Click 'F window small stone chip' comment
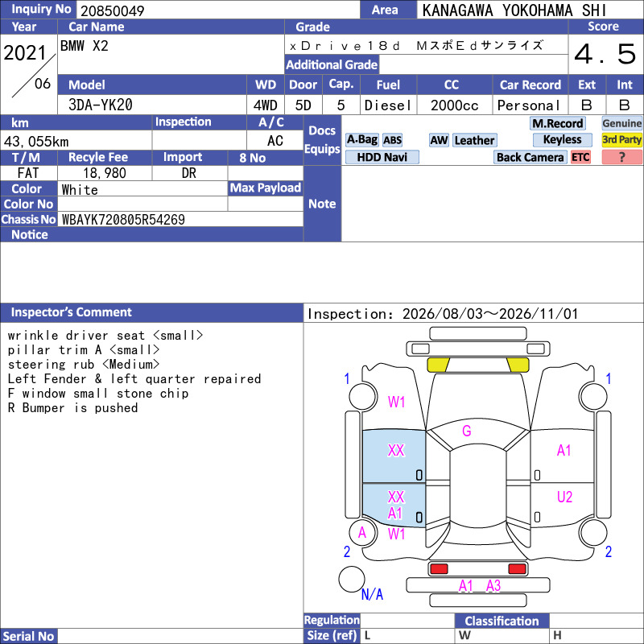The image size is (644, 644). click(98, 394)
